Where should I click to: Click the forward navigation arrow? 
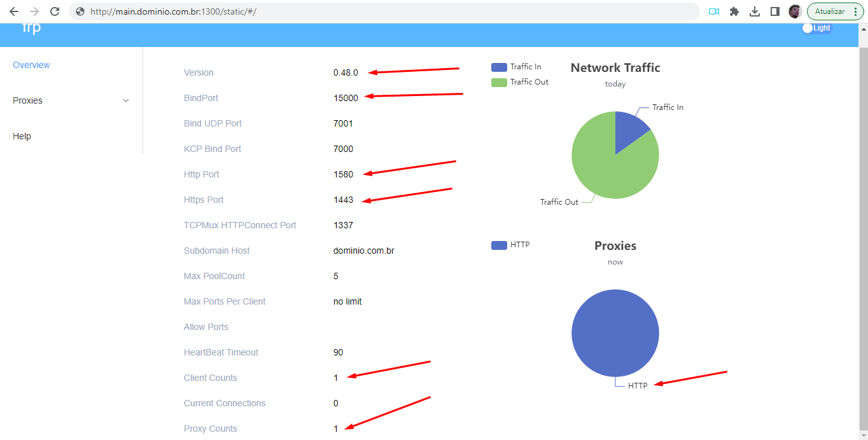pyautogui.click(x=34, y=11)
